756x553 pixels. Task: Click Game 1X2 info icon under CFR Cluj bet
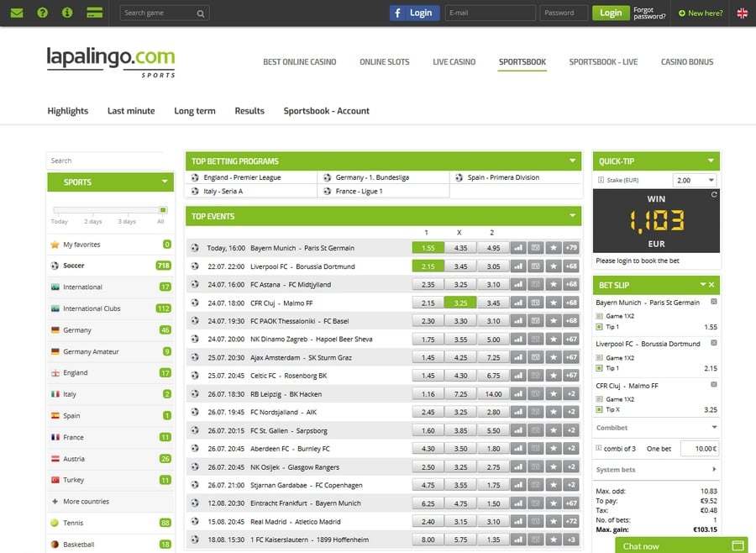tap(599, 399)
